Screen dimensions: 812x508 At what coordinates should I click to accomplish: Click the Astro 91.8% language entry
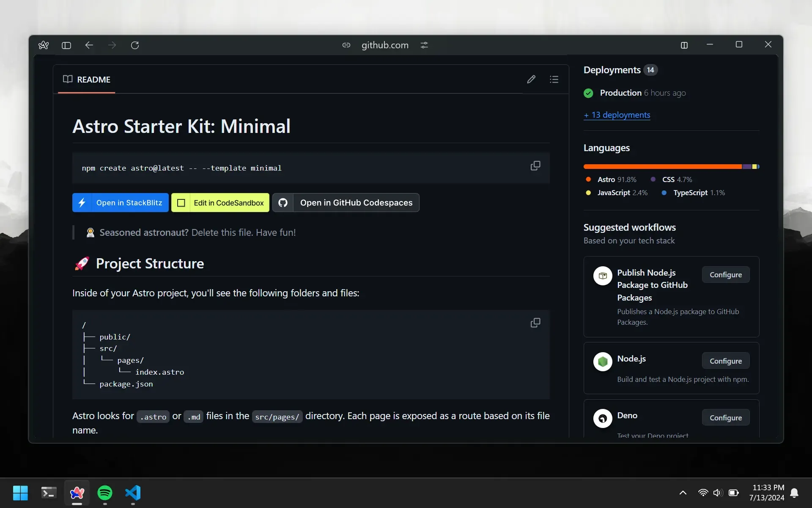[x=611, y=179]
